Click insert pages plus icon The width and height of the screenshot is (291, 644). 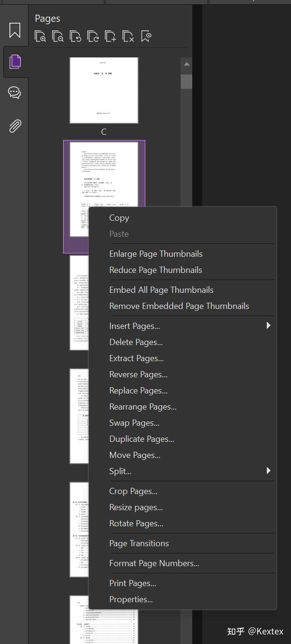point(111,37)
